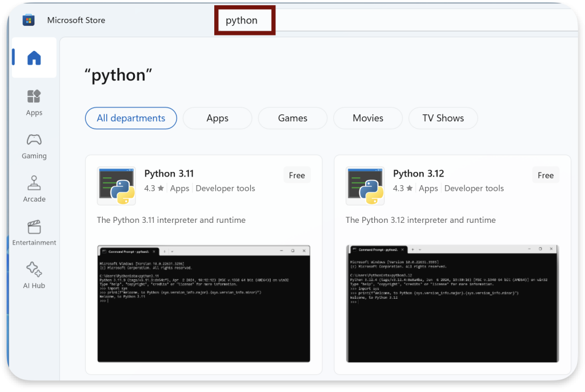The image size is (585, 392).
Task: View the Python 3.11 terminal screenshot
Action: [204, 303]
